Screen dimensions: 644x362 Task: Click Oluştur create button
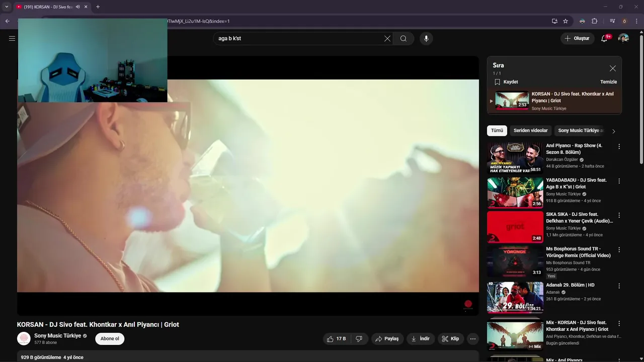tap(577, 38)
